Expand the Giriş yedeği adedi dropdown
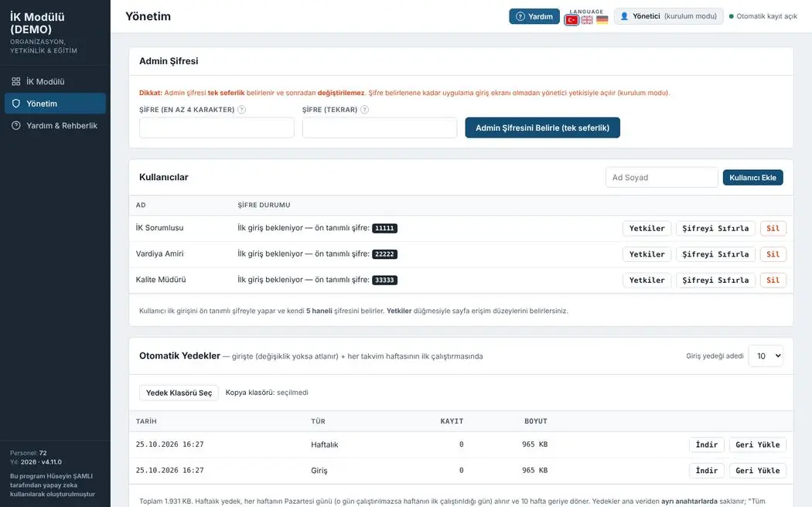Screen dimensions: 812x507 pos(766,356)
